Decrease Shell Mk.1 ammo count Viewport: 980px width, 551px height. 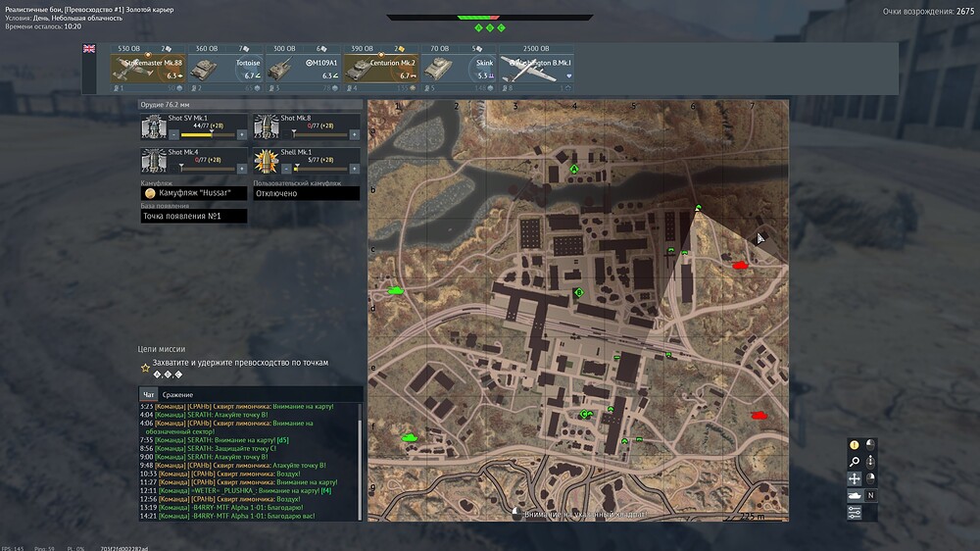click(x=287, y=169)
